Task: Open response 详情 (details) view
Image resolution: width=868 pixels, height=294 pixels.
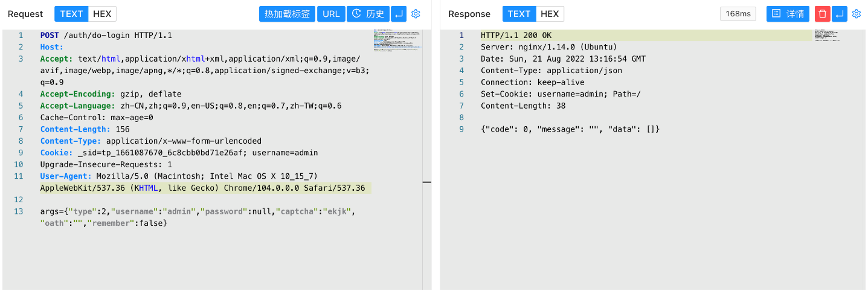Action: [787, 14]
